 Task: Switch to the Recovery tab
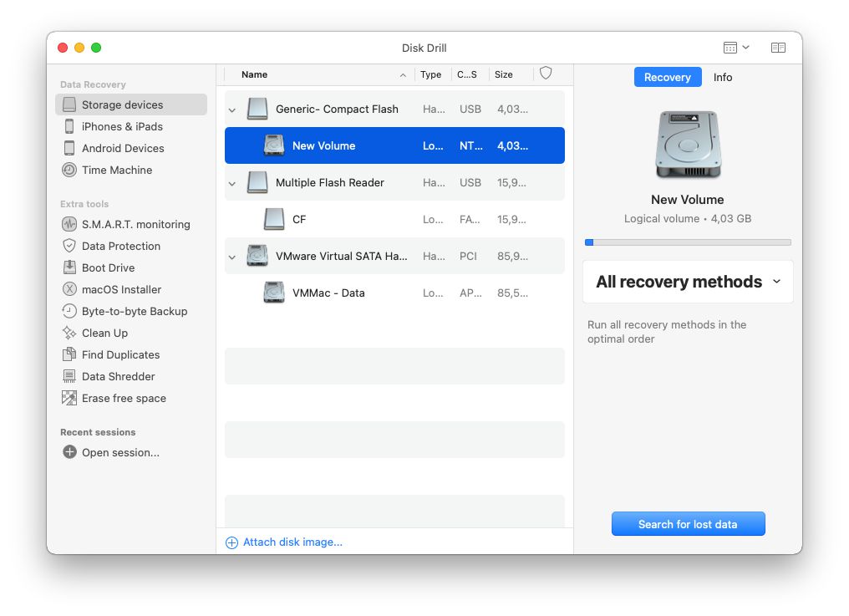667,77
